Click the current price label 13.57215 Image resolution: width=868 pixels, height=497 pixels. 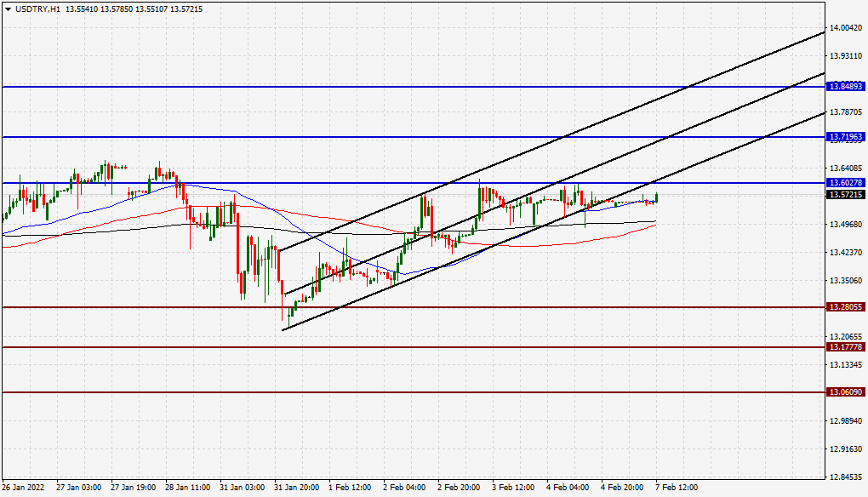point(845,196)
